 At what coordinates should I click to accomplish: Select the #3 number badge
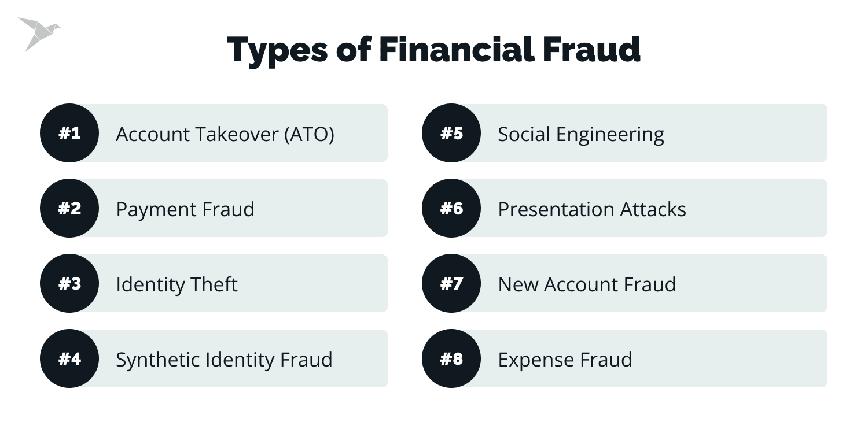point(69,283)
